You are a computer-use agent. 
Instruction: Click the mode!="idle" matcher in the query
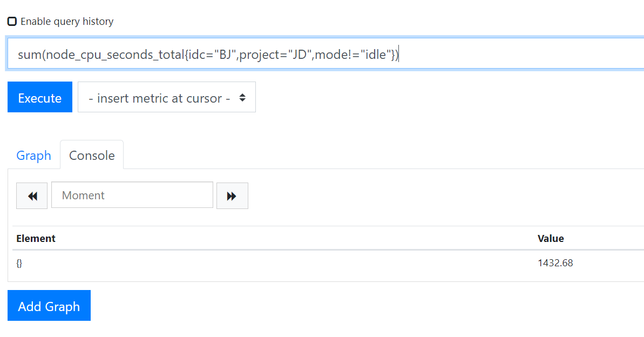[352, 54]
